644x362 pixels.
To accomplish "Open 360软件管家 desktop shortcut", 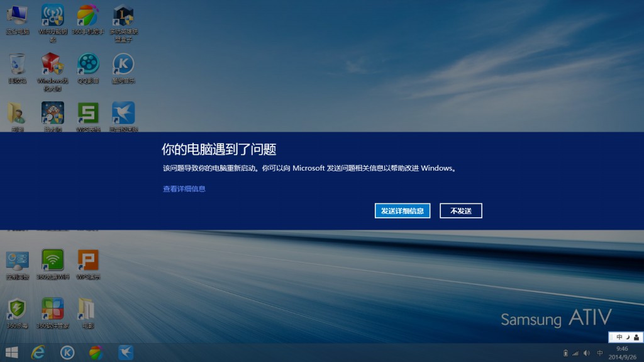I will (x=53, y=314).
